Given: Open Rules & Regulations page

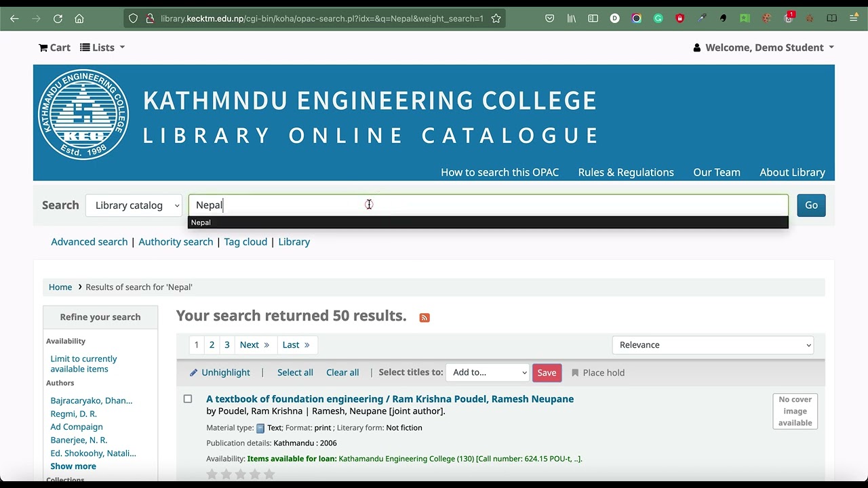Looking at the screenshot, I should tap(626, 172).
